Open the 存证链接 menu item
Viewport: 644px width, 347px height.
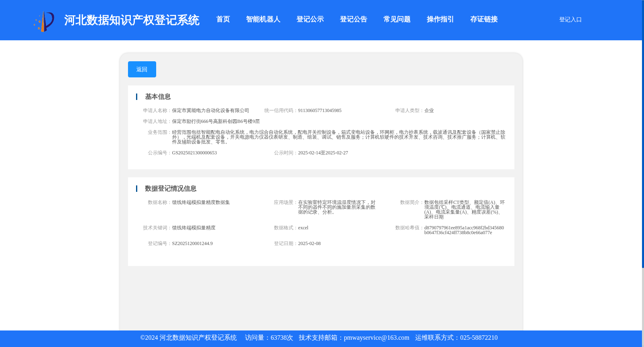coord(484,19)
